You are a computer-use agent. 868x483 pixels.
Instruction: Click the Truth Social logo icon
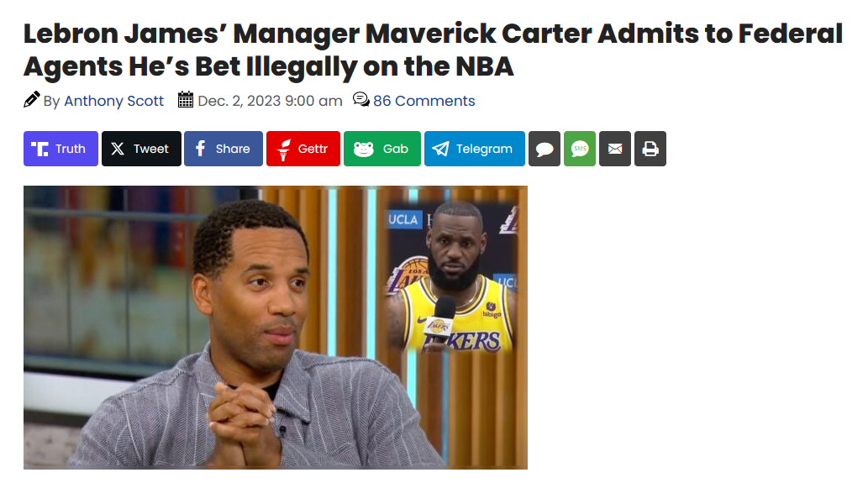point(39,149)
